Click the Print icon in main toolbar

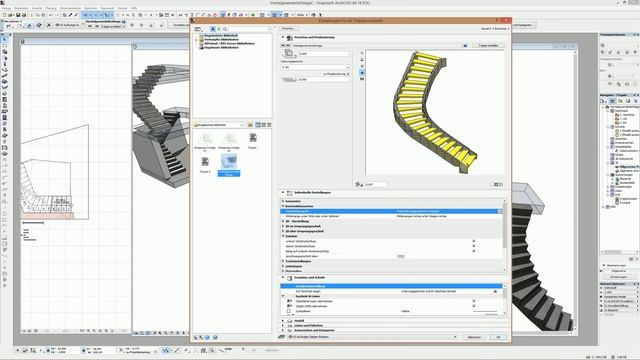(x=24, y=15)
